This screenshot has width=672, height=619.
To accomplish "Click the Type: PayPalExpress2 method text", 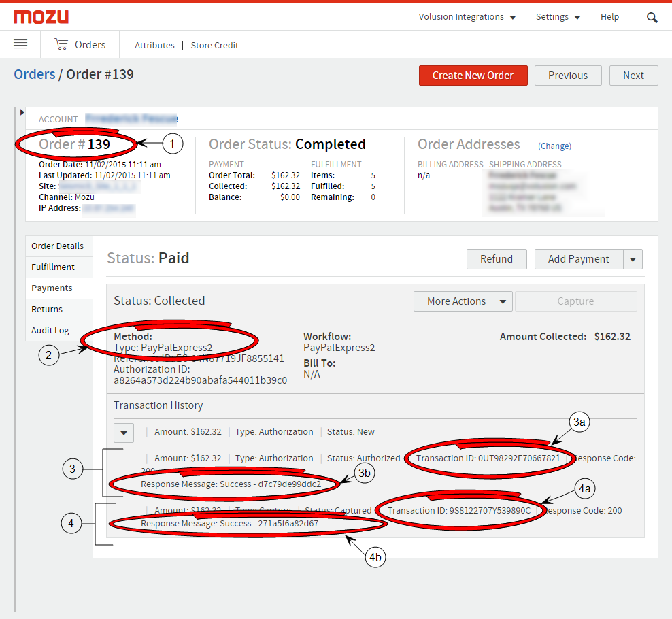I will pos(163,347).
